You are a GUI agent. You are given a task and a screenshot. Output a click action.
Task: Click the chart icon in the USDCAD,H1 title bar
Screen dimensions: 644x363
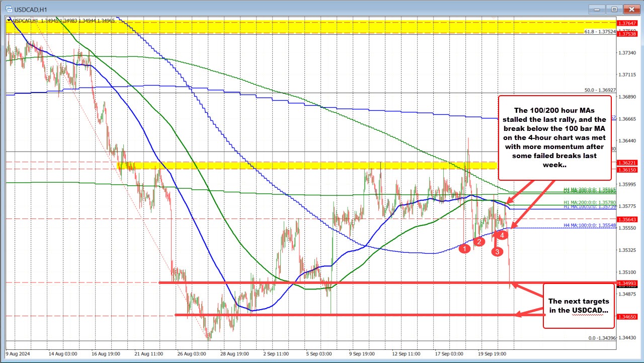coord(9,9)
